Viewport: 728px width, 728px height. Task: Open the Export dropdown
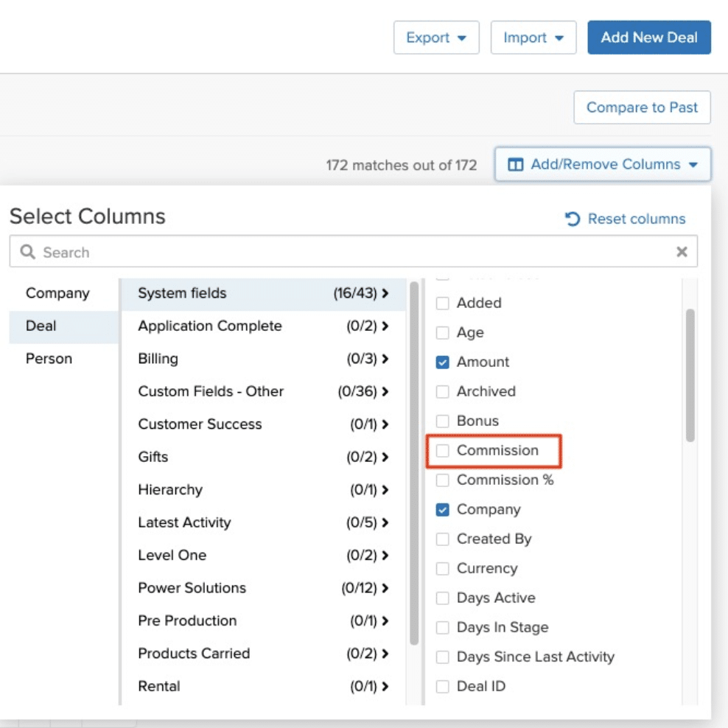click(x=436, y=38)
